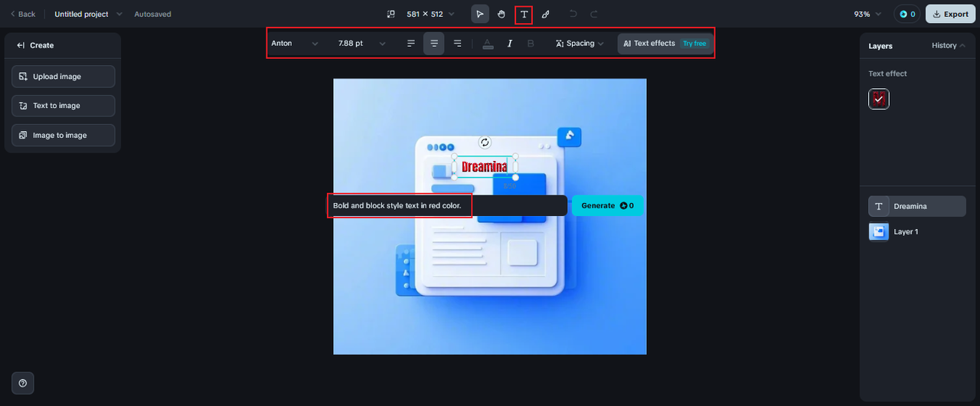The image size is (980, 406).
Task: Open the text color picker icon
Action: [x=488, y=44]
